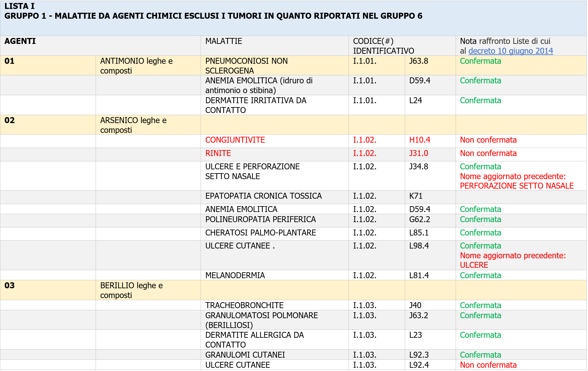The height and width of the screenshot is (371, 588).
Task: Click the LISTA I title heading
Action: coord(20,6)
